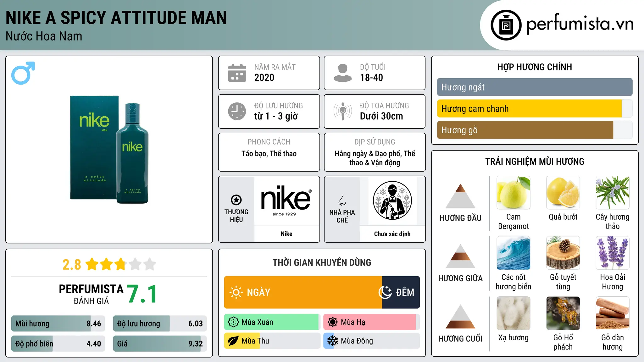The height and width of the screenshot is (362, 644).
Task: Click the star badge icon above Thương hiệu
Action: point(236,200)
